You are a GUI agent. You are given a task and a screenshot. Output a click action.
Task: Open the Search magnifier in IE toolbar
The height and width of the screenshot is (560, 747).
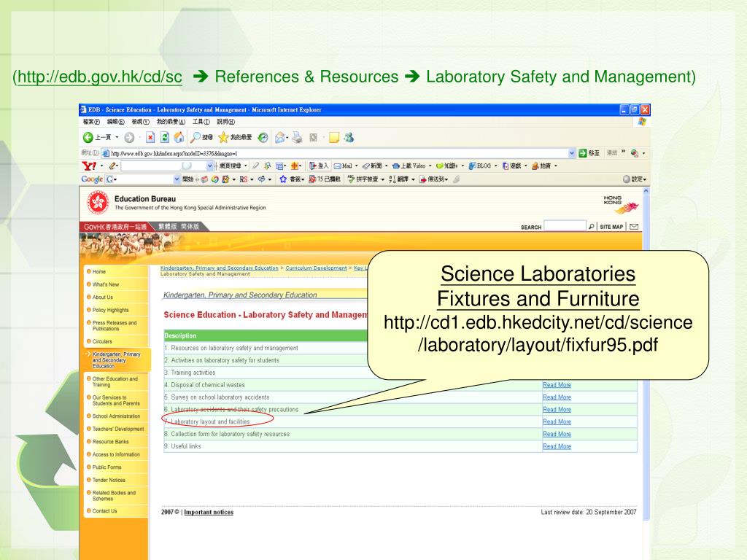coord(196,138)
